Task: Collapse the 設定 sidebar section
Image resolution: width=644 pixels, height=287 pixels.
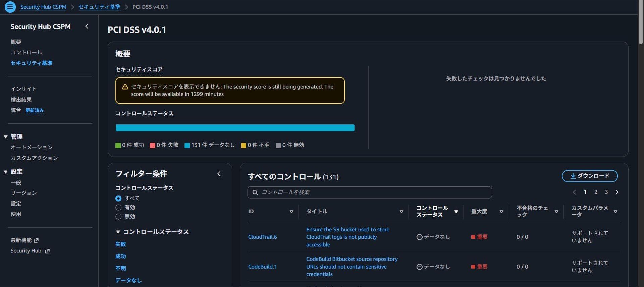Action: [6, 172]
